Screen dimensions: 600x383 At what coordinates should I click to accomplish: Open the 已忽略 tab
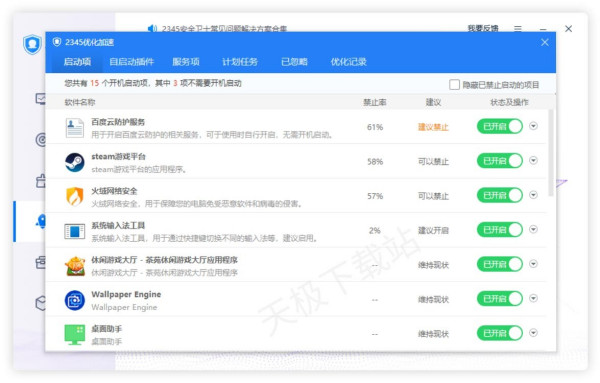tap(294, 62)
